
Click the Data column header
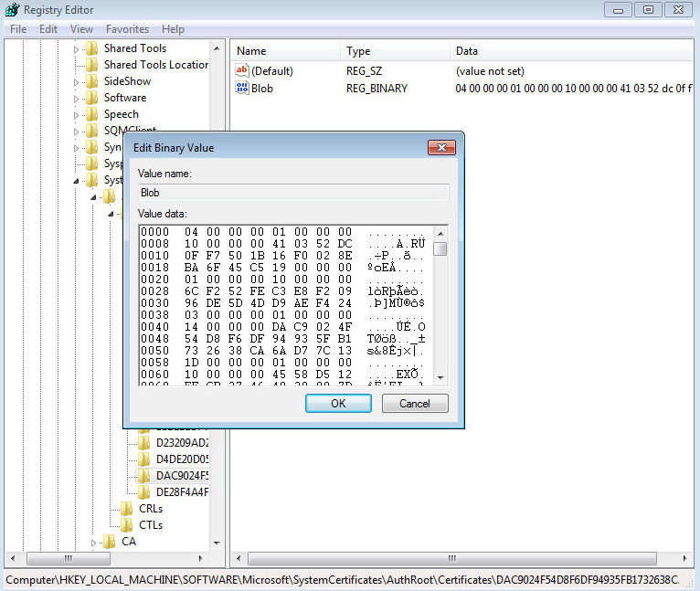point(466,51)
